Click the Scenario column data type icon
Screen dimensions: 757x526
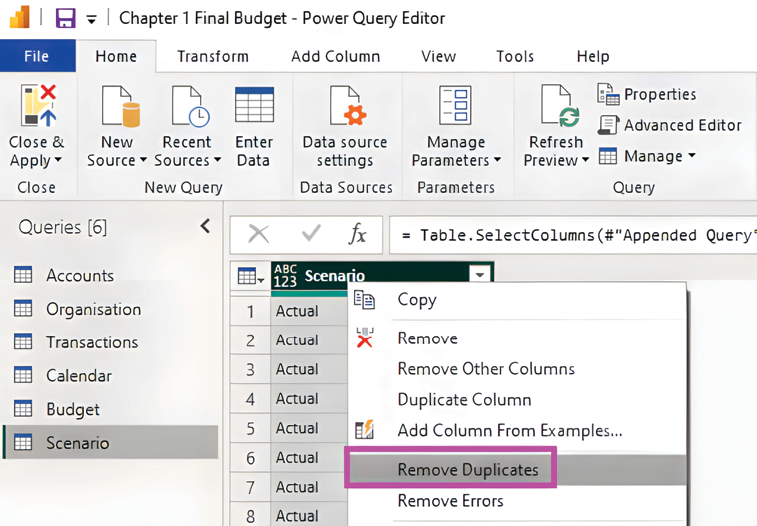pyautogui.click(x=285, y=276)
